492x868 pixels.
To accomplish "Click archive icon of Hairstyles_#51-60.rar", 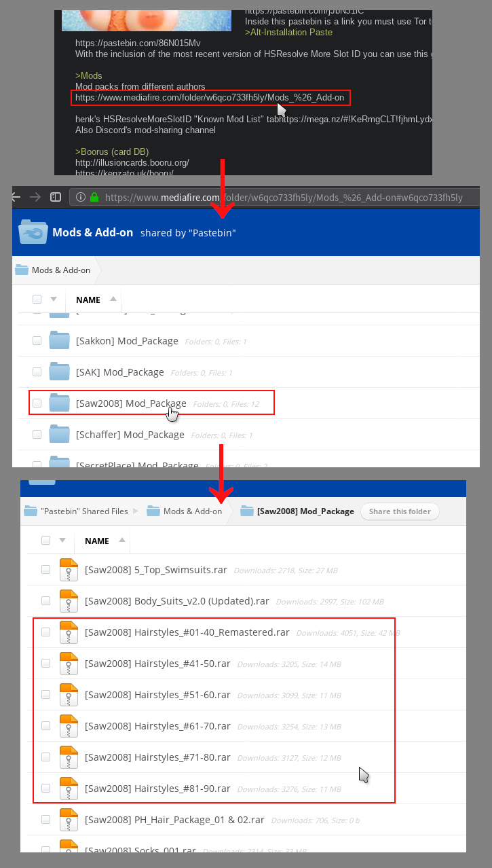I will point(69,695).
